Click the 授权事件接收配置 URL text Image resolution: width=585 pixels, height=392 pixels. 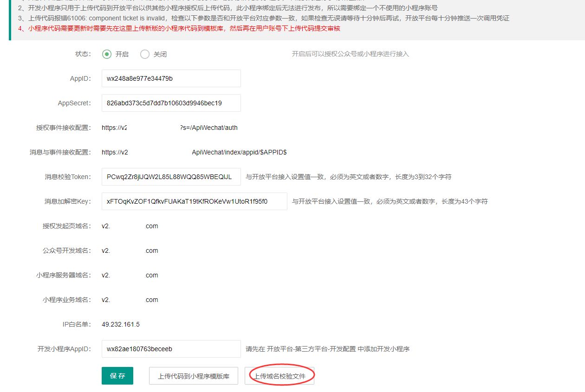(x=169, y=128)
